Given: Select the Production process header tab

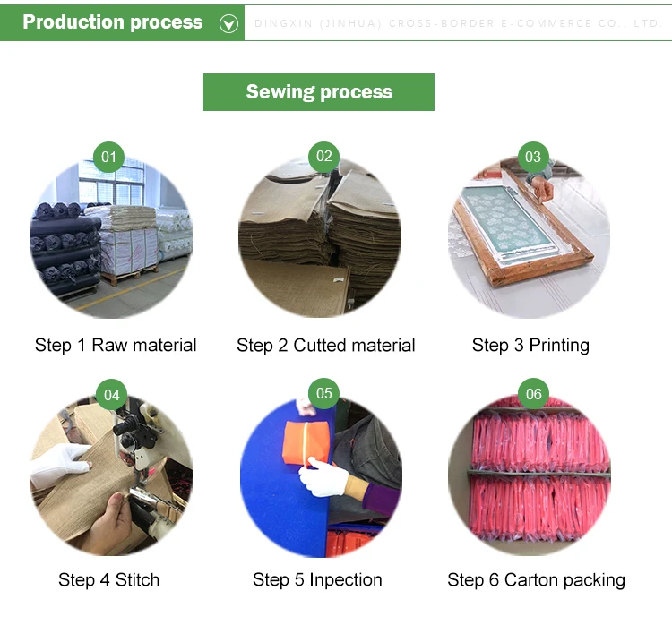Looking at the screenshot, I should click(x=122, y=22).
